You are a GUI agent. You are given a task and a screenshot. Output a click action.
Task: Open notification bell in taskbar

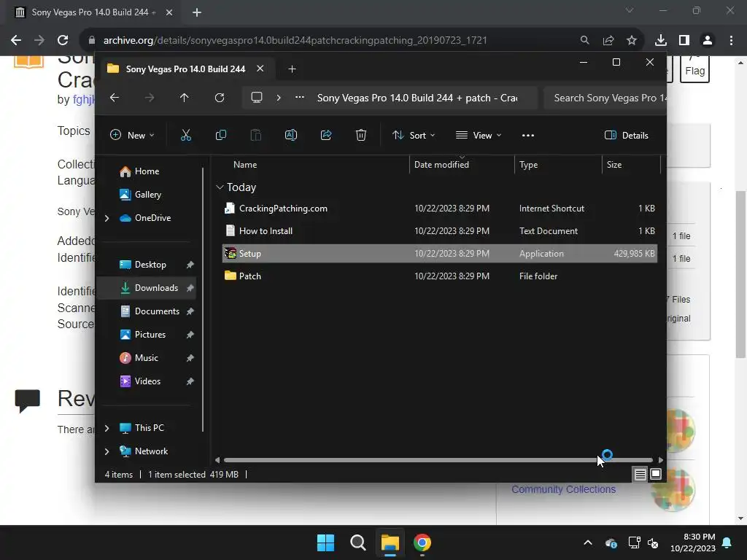[727, 542]
